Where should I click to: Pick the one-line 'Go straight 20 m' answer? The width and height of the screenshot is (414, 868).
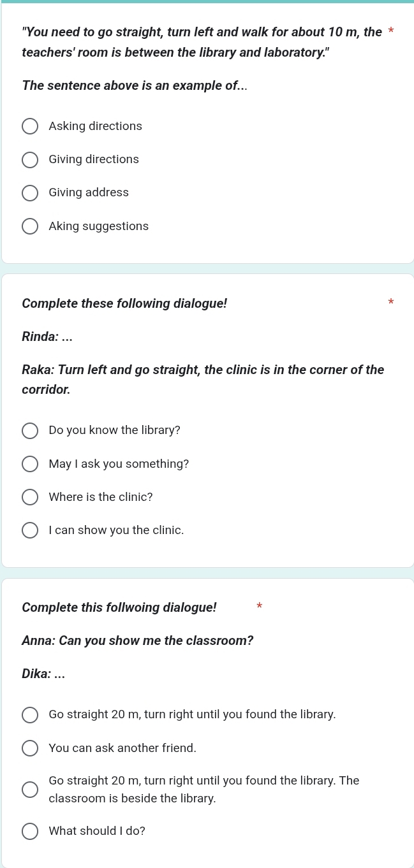[x=30, y=715]
